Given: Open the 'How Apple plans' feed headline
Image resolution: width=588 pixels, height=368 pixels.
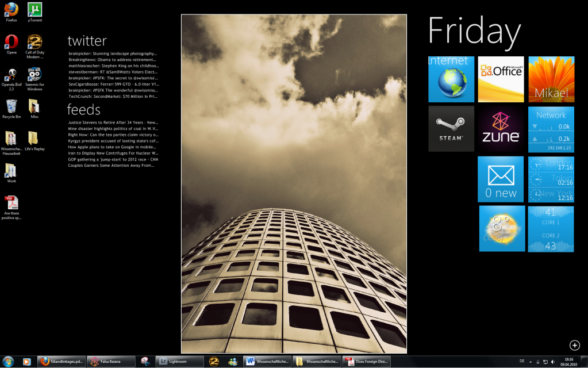Looking at the screenshot, I should (113, 147).
